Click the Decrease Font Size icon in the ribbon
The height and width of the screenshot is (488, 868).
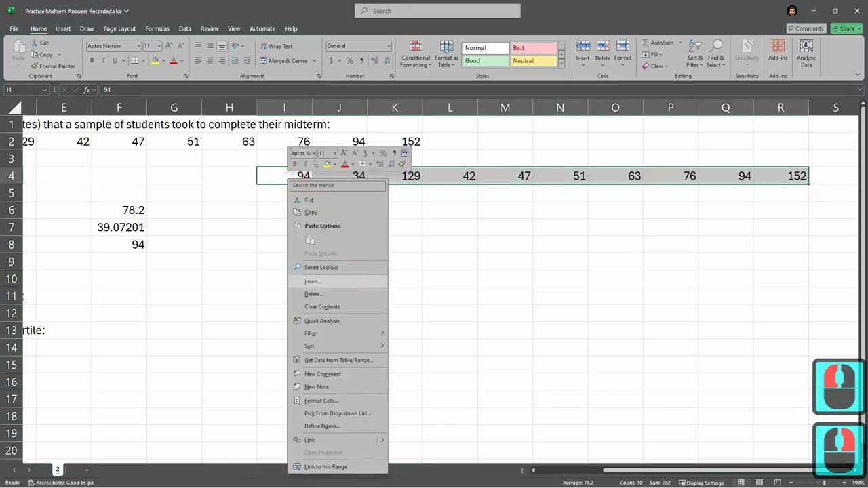click(180, 46)
